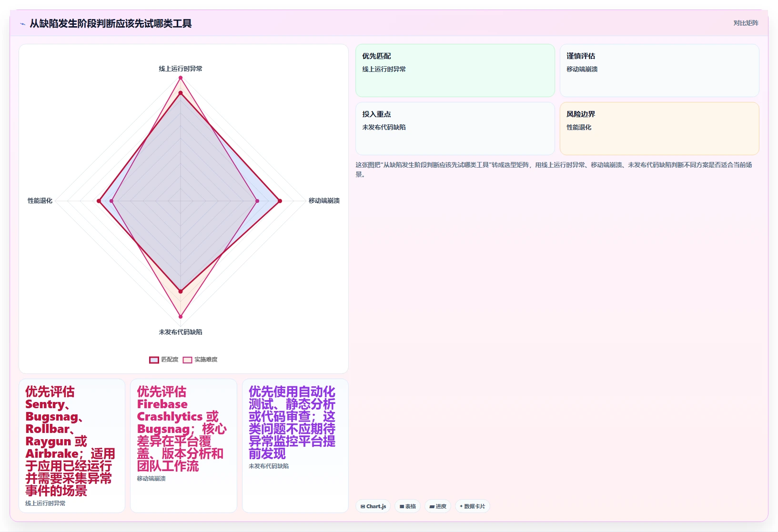Click the description paragraph starting with 这张图把
778x532 pixels.
(x=554, y=170)
